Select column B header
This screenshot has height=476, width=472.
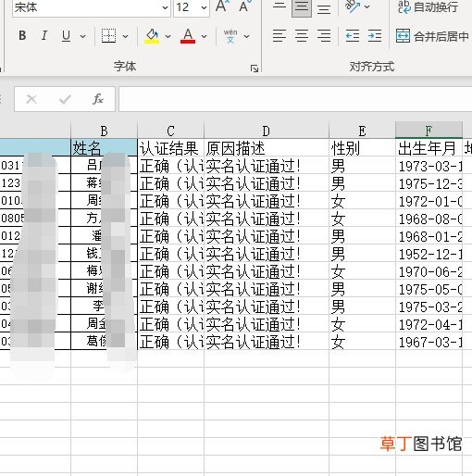click(x=104, y=131)
